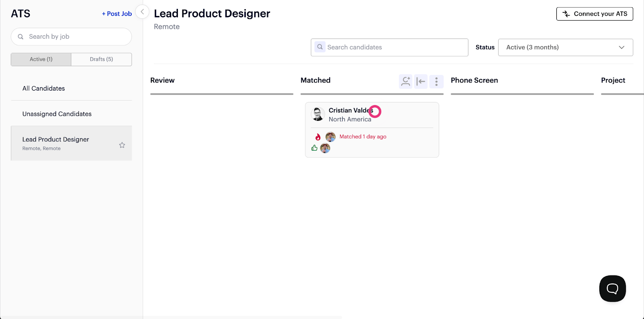
Task: Click the Phone Screen column header
Action: (474, 80)
